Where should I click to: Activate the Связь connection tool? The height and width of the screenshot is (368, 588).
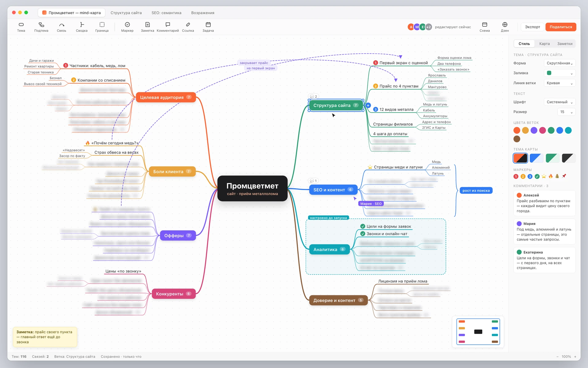[62, 27]
